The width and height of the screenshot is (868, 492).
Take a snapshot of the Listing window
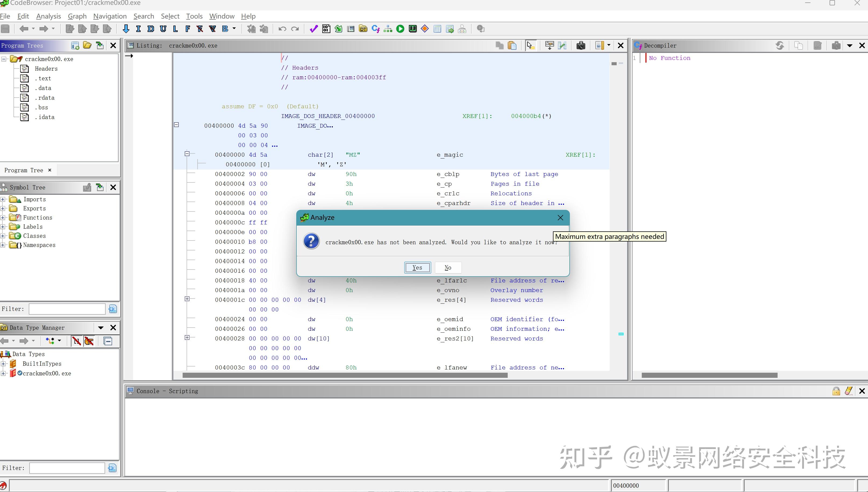(581, 45)
